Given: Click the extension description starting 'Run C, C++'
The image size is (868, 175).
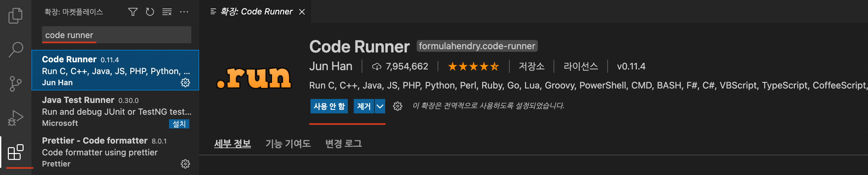Looking at the screenshot, I should click(x=588, y=86).
